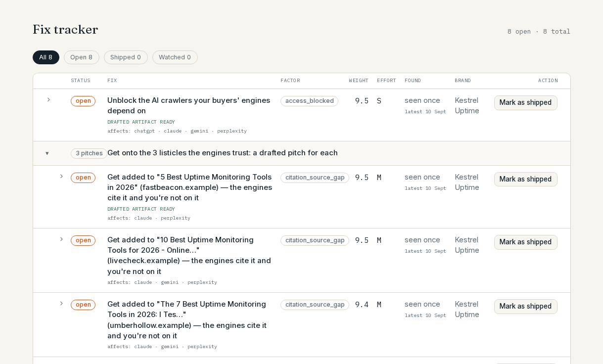Click the STATUS column header
The image size is (603, 364).
81,81
